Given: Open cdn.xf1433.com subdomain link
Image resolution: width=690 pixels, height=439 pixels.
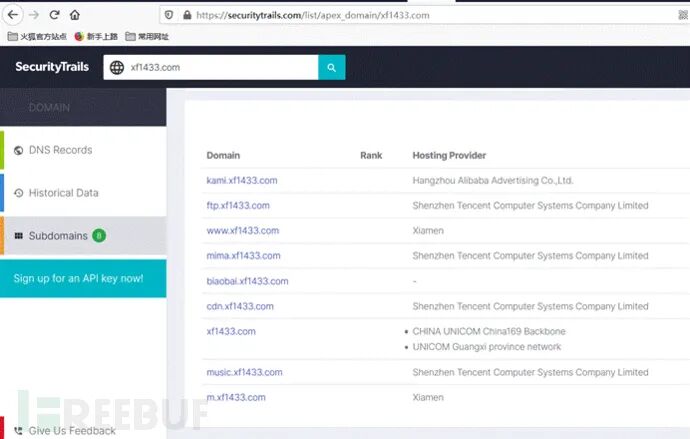Looking at the screenshot, I should (240, 306).
